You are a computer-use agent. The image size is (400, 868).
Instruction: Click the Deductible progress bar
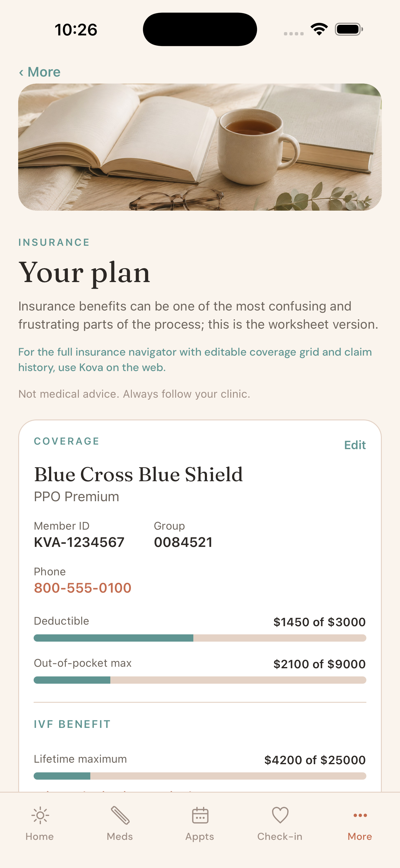point(200,638)
